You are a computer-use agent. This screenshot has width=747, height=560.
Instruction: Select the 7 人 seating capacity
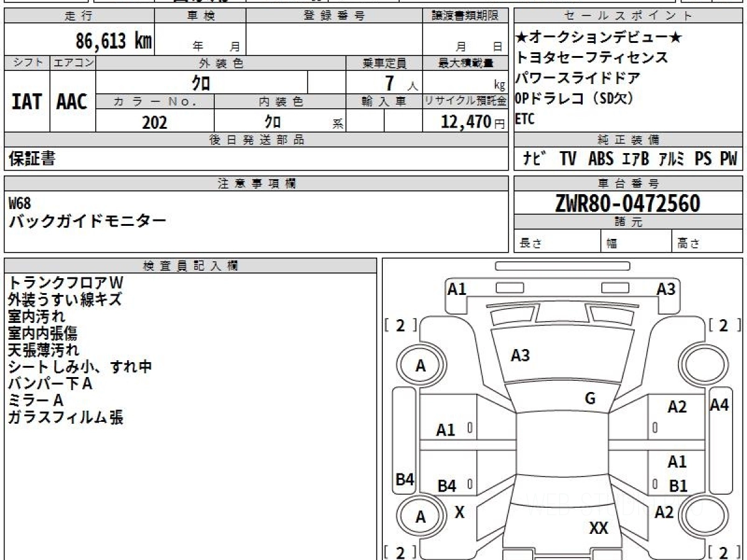tap(402, 83)
